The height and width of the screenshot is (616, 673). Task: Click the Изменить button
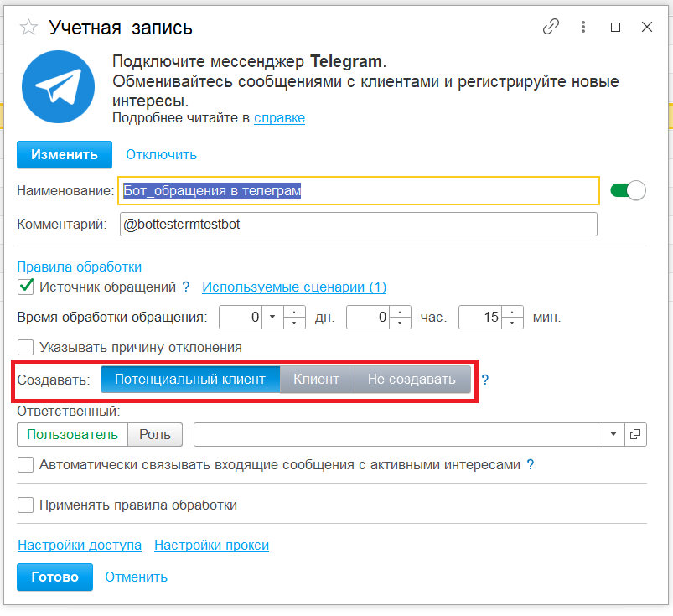coord(65,154)
